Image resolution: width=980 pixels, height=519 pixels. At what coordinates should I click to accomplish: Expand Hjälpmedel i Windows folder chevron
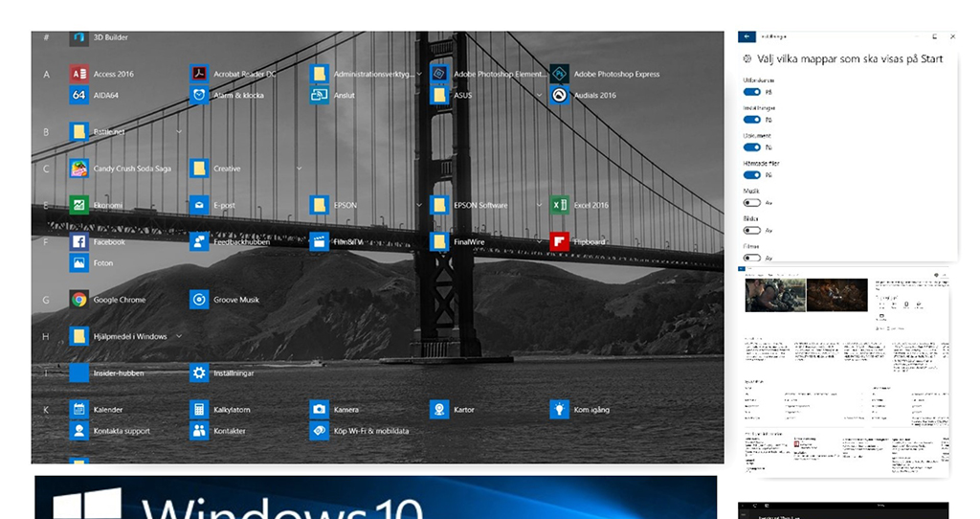tap(179, 336)
